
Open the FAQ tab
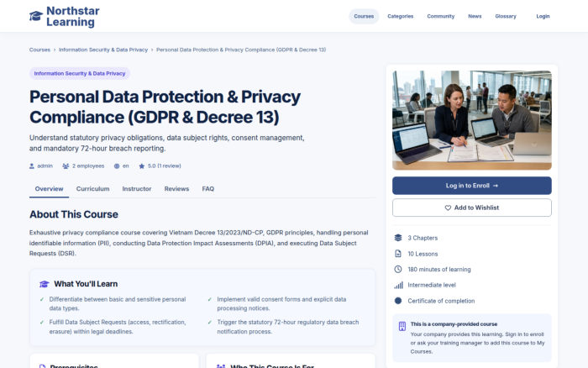[208, 189]
